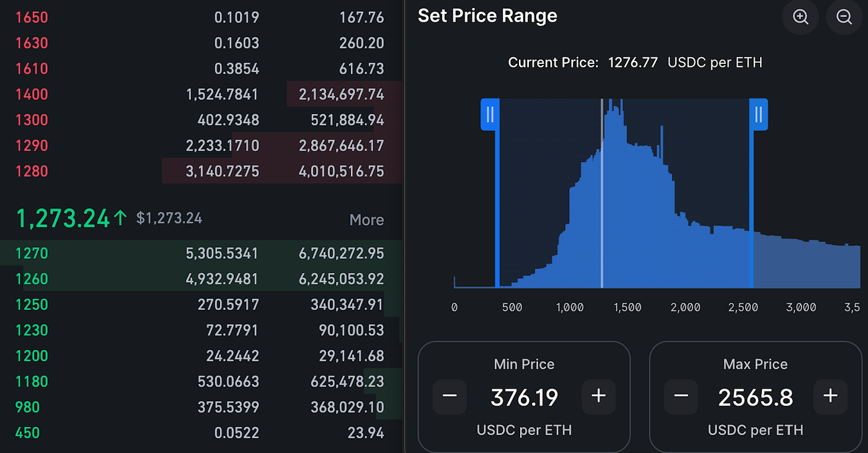The image size is (868, 453).
Task: Click the Min Price value 376.19
Action: pyautogui.click(x=524, y=397)
